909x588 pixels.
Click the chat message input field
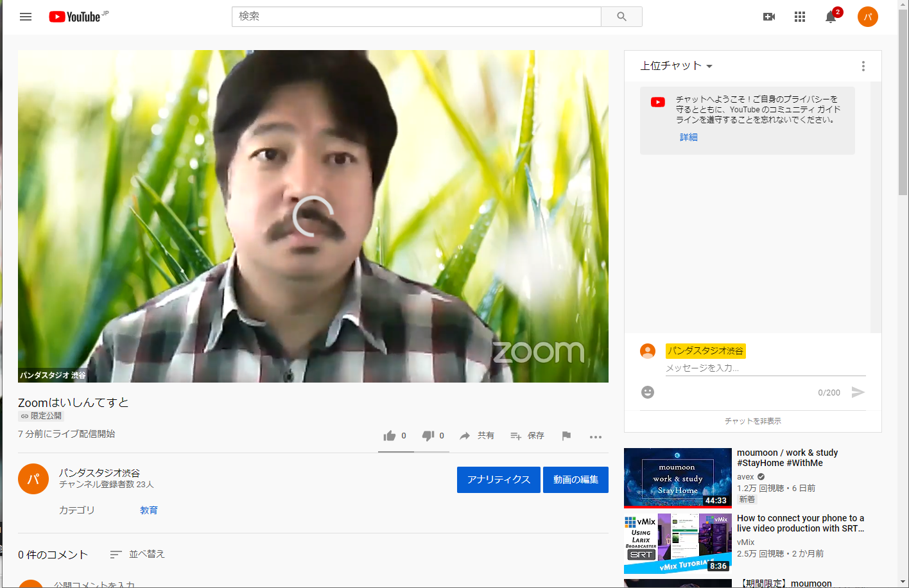(766, 368)
